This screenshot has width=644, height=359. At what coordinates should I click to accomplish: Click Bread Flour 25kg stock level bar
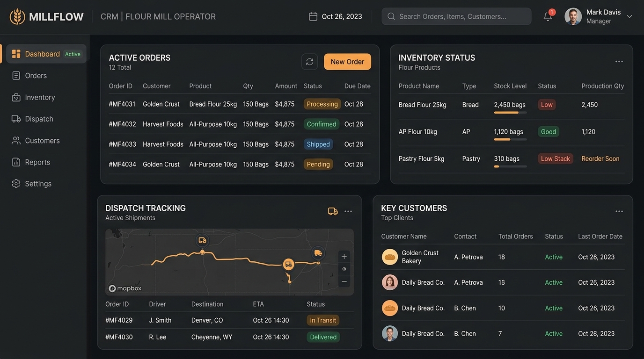click(x=510, y=113)
